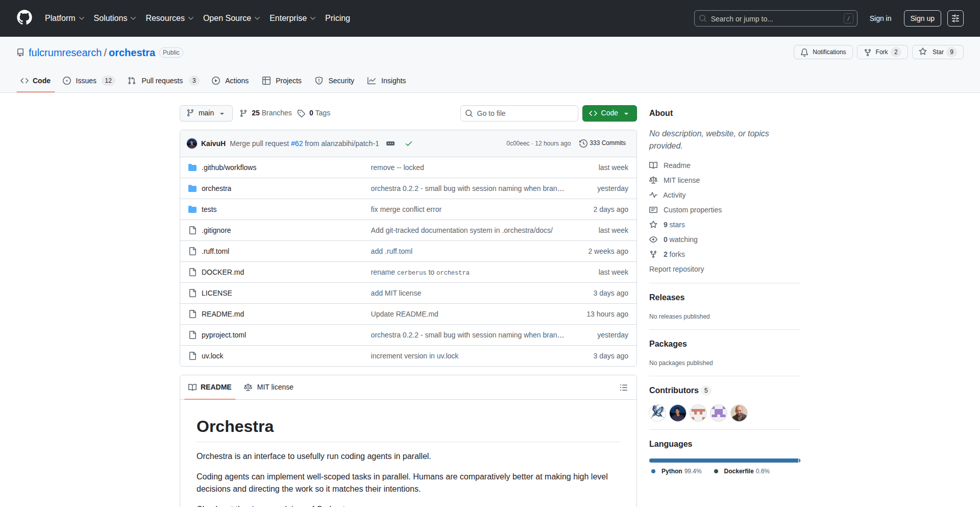Screen dimensions: 980x507
Task: Click the Readme book icon in About
Action: click(x=653, y=165)
